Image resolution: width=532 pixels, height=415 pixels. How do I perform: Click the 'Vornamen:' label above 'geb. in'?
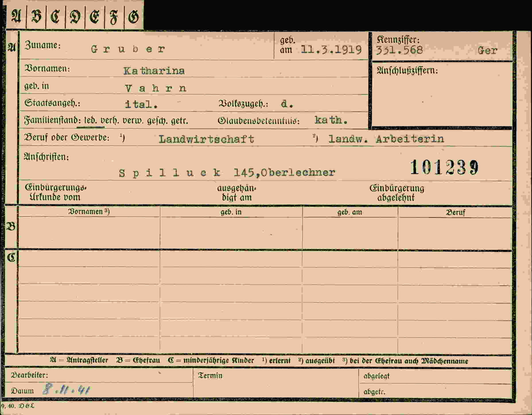tap(47, 69)
